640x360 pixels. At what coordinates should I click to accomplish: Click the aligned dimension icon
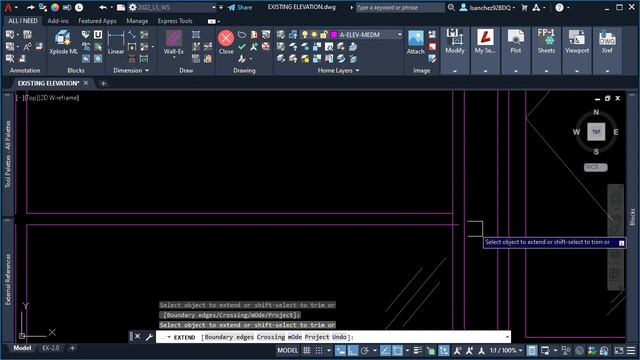(132, 35)
